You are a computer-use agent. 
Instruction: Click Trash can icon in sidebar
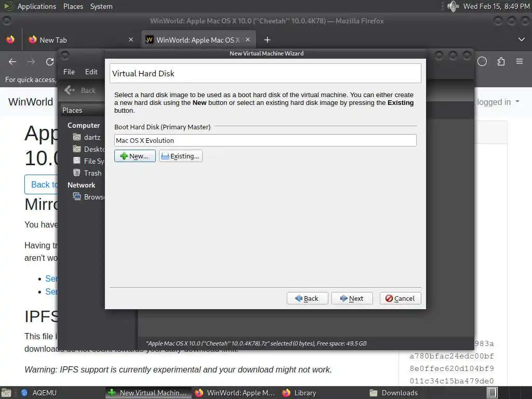[77, 172]
